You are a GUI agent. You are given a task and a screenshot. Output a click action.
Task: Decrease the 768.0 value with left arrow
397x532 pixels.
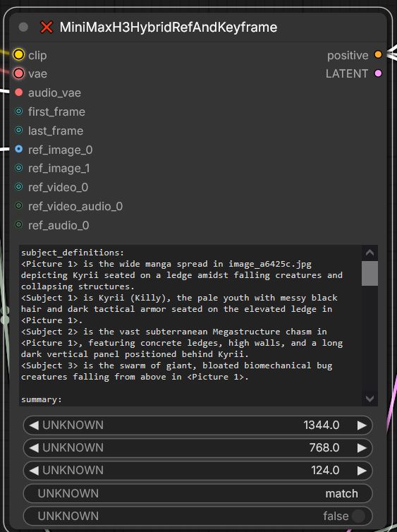point(34,448)
